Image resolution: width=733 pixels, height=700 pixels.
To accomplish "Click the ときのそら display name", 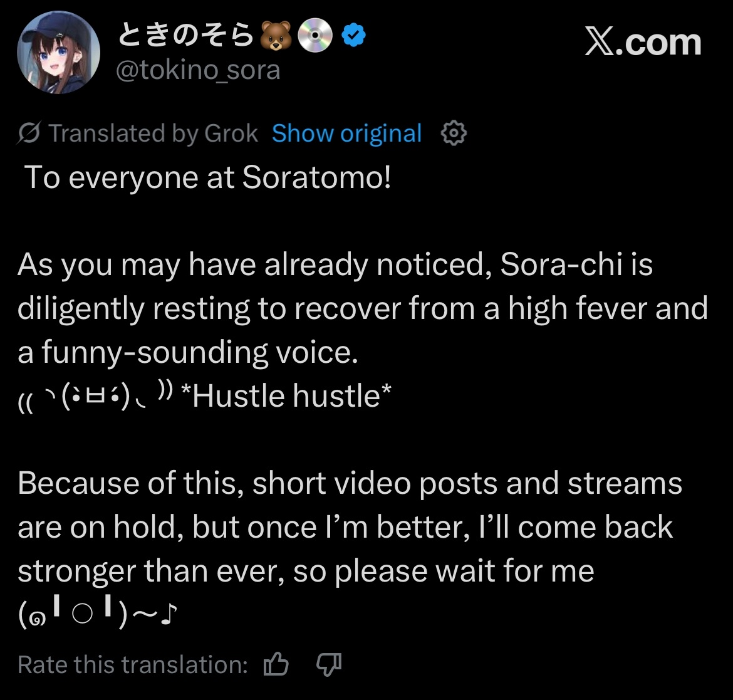I will point(186,39).
